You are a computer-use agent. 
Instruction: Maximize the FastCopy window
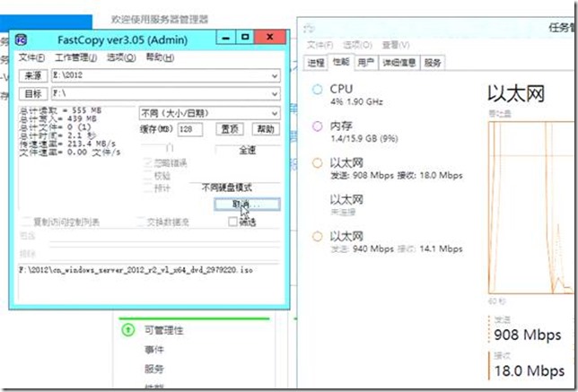[x=245, y=37]
